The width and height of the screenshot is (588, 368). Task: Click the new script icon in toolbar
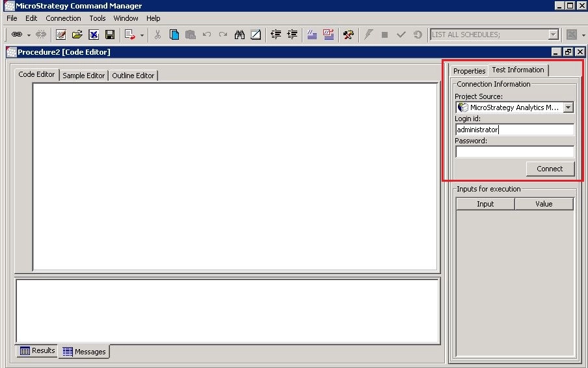pos(60,35)
